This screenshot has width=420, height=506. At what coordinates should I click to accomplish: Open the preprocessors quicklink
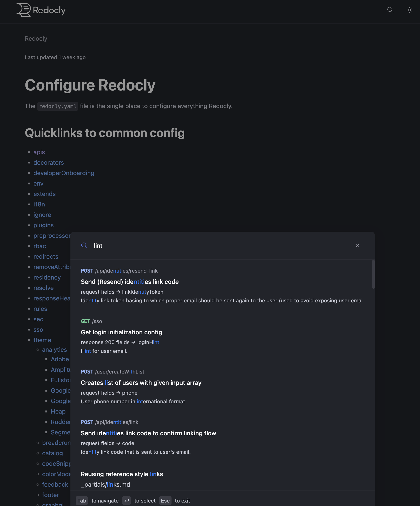click(52, 236)
